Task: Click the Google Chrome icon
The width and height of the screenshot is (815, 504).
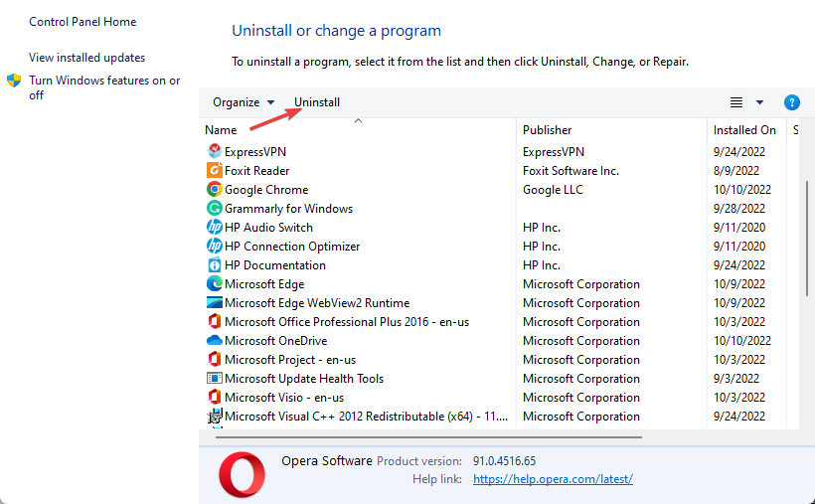Action: pyautogui.click(x=214, y=190)
